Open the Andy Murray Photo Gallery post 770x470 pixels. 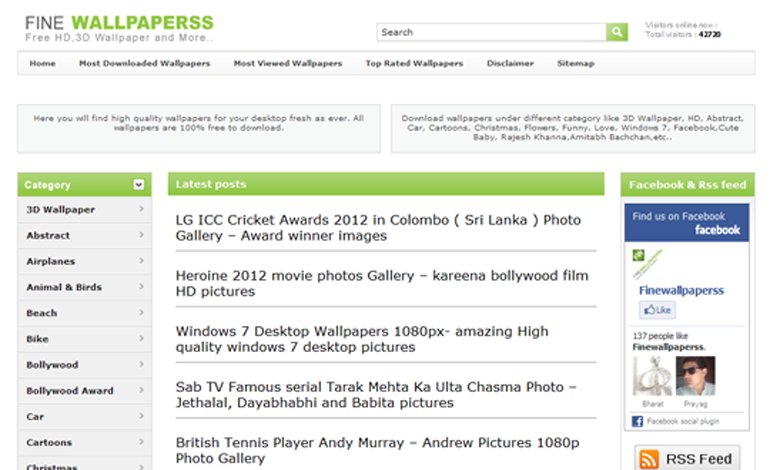coord(377,450)
